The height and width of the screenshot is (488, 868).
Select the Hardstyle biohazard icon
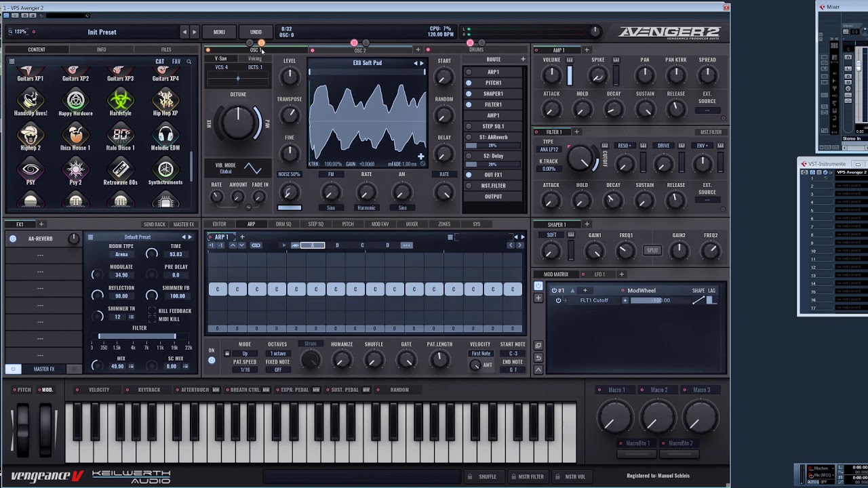click(120, 100)
